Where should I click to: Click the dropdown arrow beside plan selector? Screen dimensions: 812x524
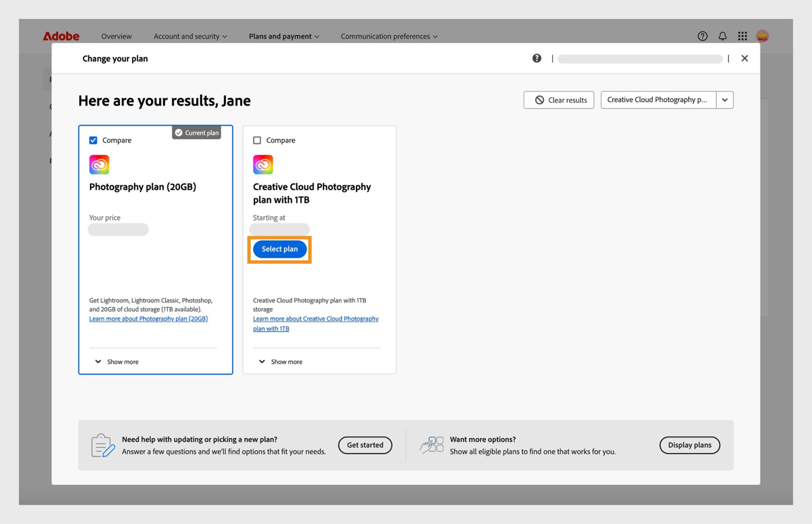pos(725,100)
